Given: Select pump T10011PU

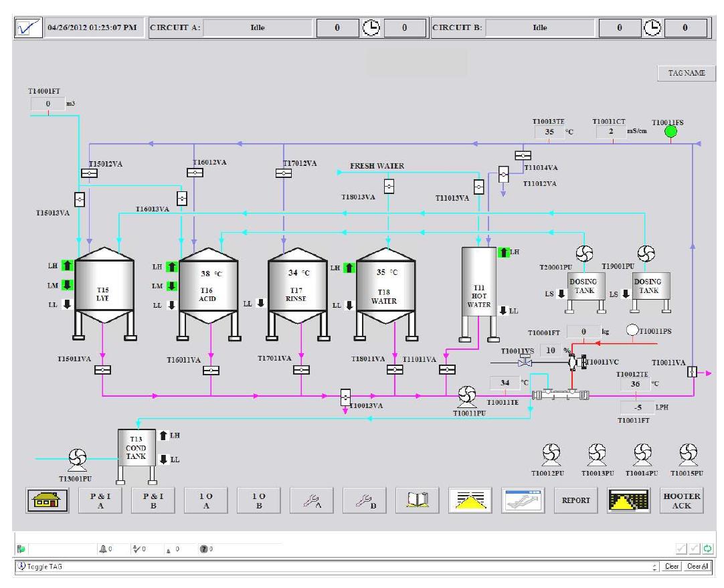Looking at the screenshot, I should click(x=467, y=397).
